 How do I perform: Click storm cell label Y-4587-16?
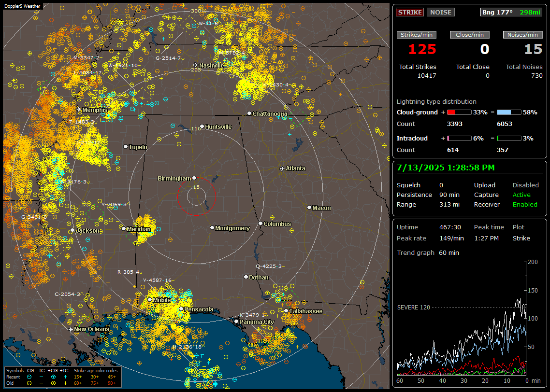(158, 280)
